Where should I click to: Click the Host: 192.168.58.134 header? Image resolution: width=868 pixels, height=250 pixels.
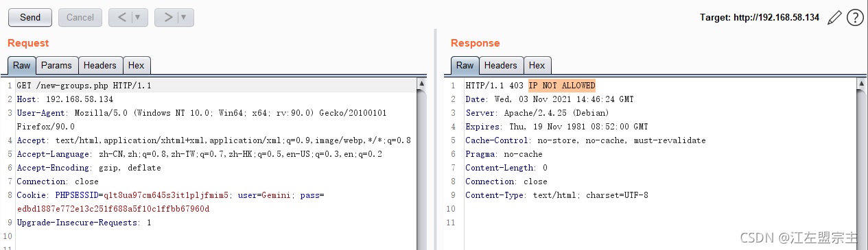tap(65, 99)
